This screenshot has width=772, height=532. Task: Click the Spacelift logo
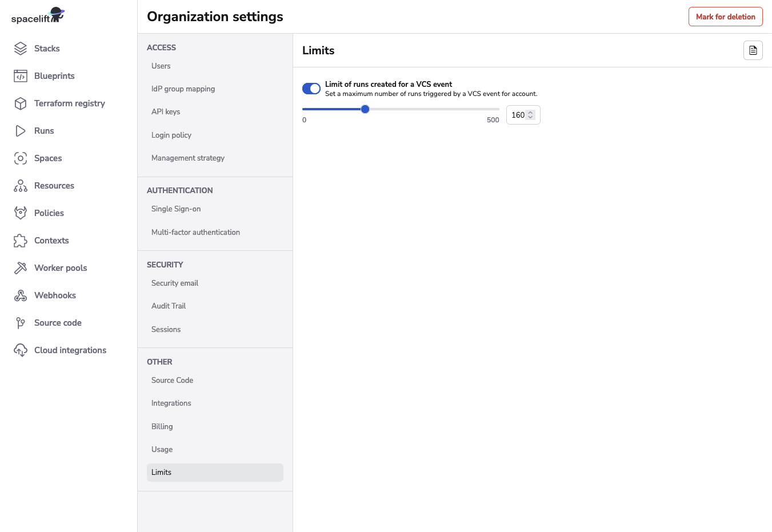pos(38,16)
